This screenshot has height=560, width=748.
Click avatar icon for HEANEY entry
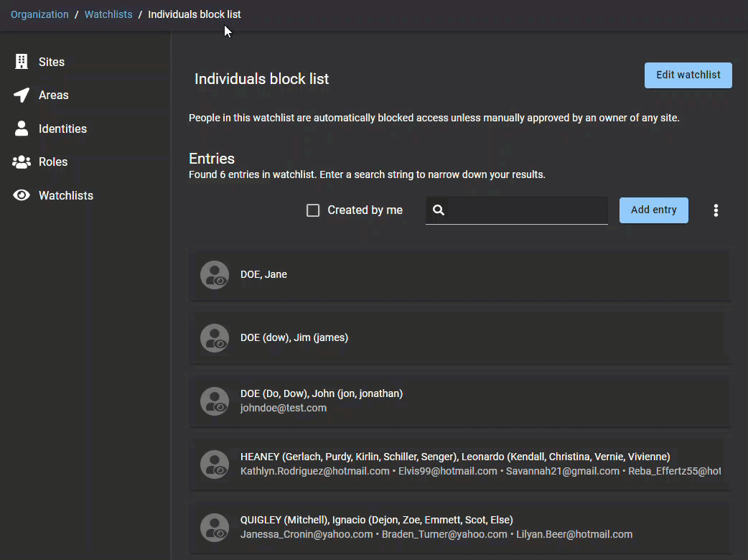click(x=214, y=465)
